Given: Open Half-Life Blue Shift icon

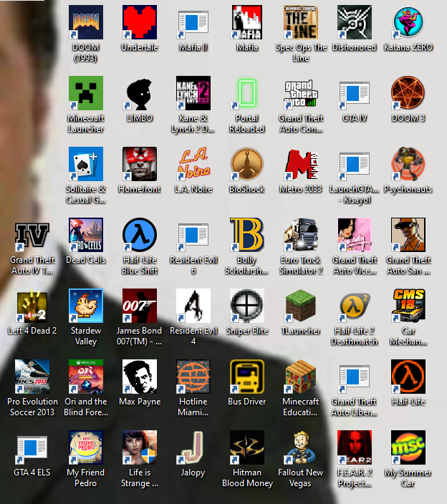Looking at the screenshot, I should (x=140, y=235).
